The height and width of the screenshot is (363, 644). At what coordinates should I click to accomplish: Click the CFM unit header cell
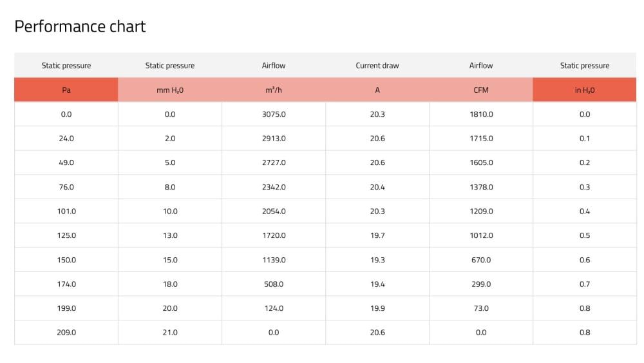[481, 90]
